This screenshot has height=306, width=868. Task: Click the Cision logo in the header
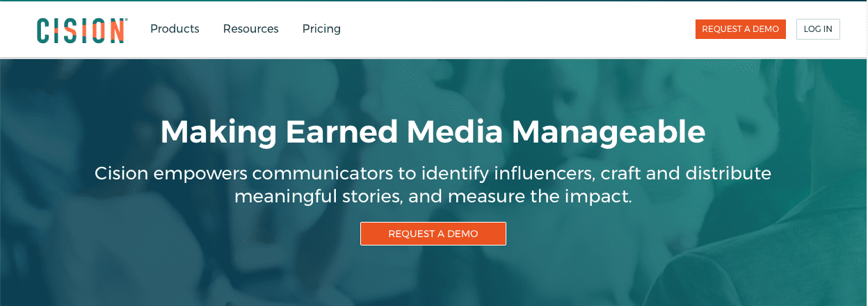click(x=81, y=30)
